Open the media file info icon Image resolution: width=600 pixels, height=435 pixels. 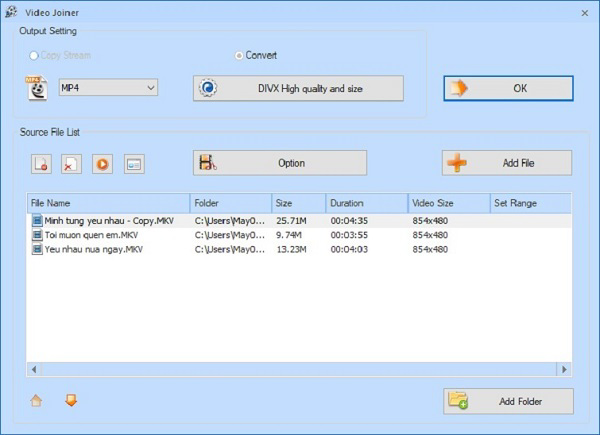click(x=133, y=164)
